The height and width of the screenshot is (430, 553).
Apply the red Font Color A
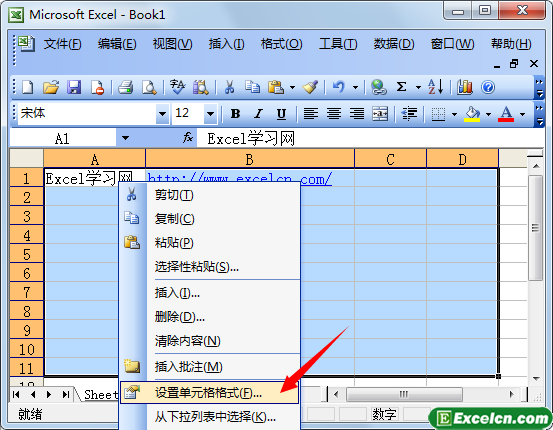pos(506,114)
